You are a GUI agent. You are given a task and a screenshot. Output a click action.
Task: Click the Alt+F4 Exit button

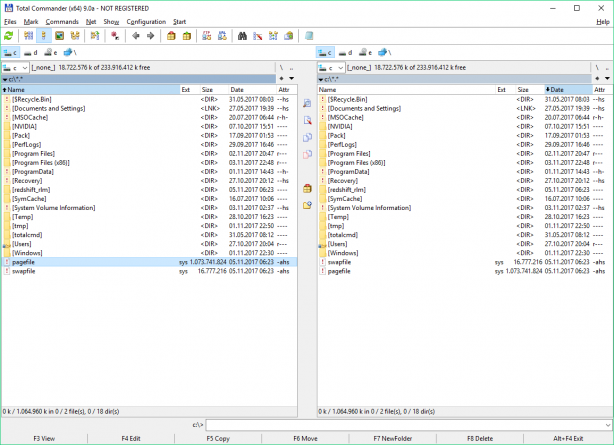coord(568,438)
